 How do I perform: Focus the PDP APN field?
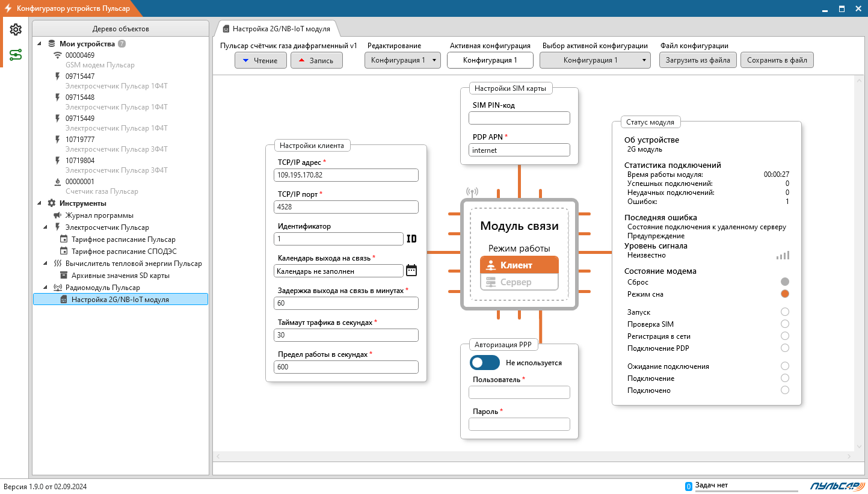tap(519, 150)
